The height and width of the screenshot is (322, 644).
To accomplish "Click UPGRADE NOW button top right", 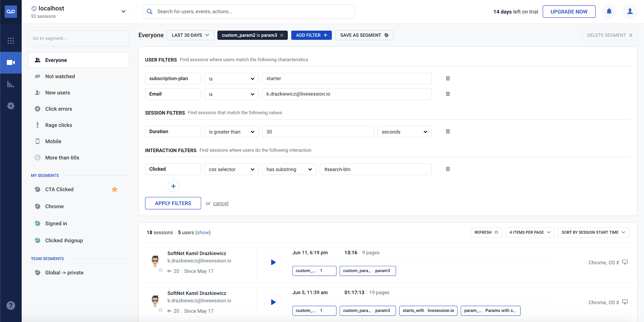I will coord(569,12).
